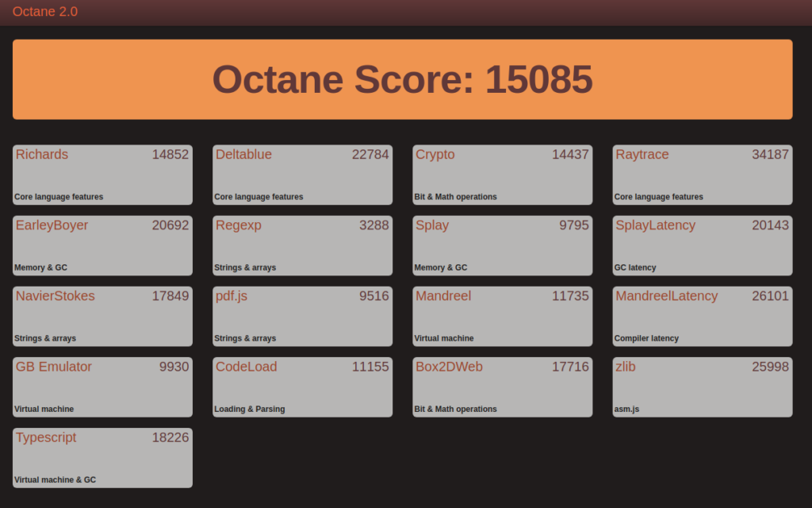This screenshot has width=812, height=508.
Task: Click 'Core language features' under Richards
Action: [59, 197]
